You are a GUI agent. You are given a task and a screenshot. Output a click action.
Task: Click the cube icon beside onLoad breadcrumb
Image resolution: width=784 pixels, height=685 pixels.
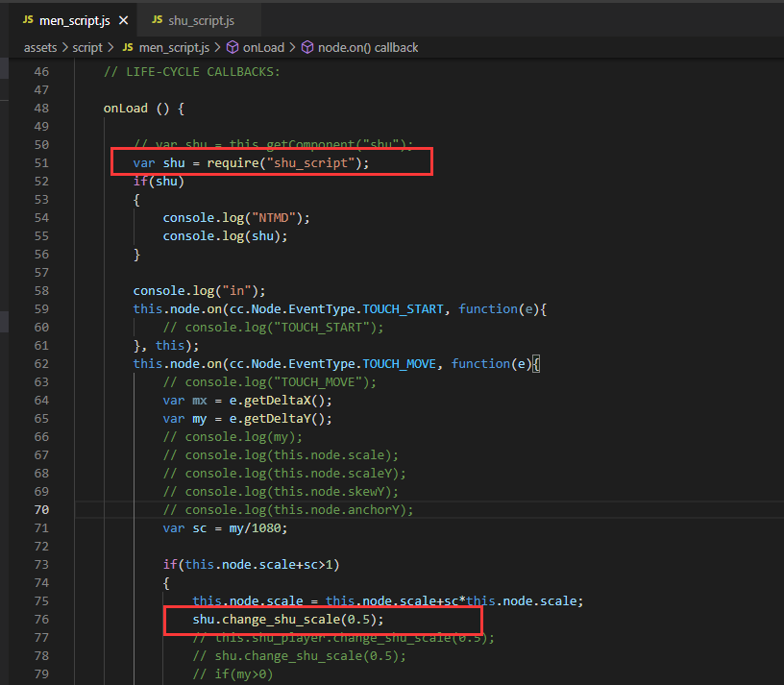point(233,47)
